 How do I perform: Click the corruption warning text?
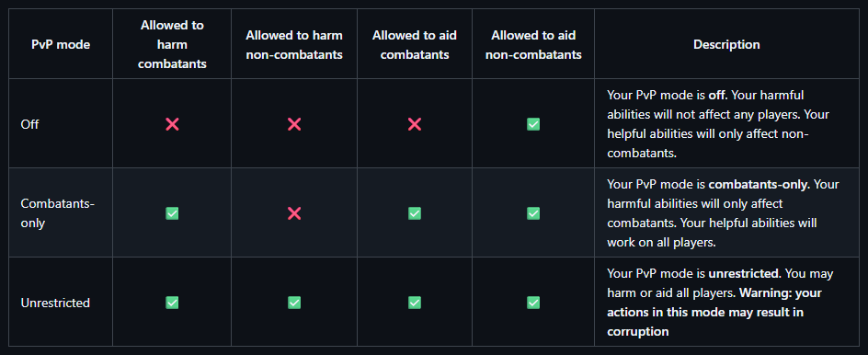pyautogui.click(x=714, y=313)
